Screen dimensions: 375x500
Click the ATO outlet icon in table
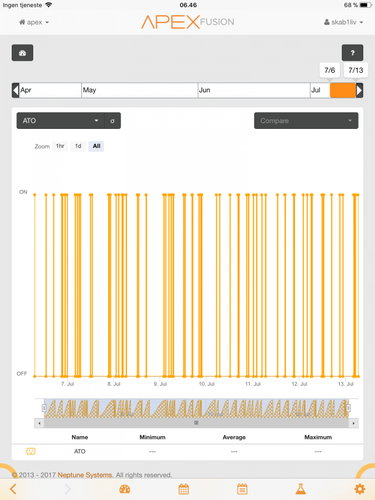tap(31, 451)
